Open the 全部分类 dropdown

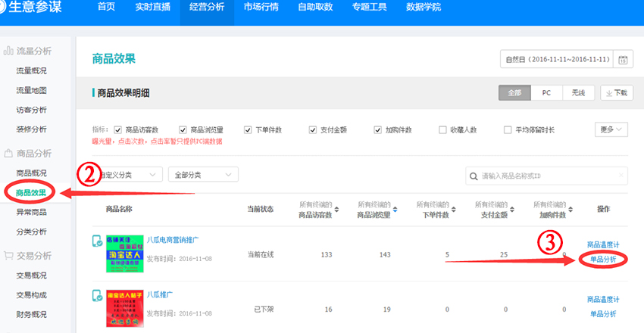click(203, 175)
